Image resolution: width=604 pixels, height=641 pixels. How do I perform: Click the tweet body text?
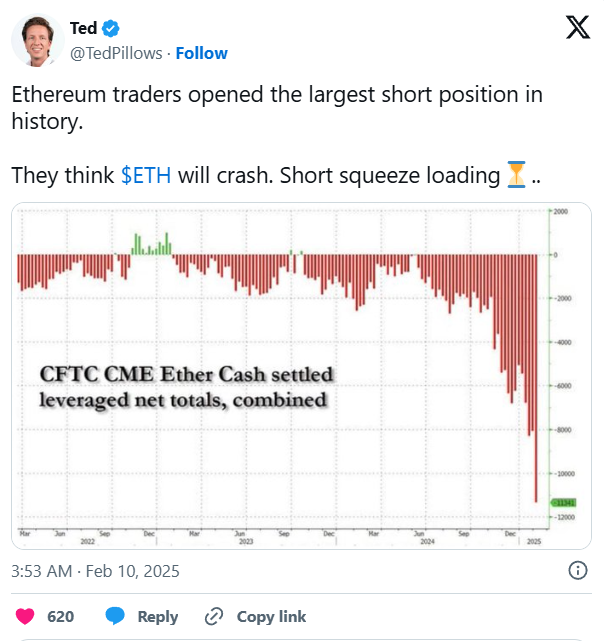point(277,135)
